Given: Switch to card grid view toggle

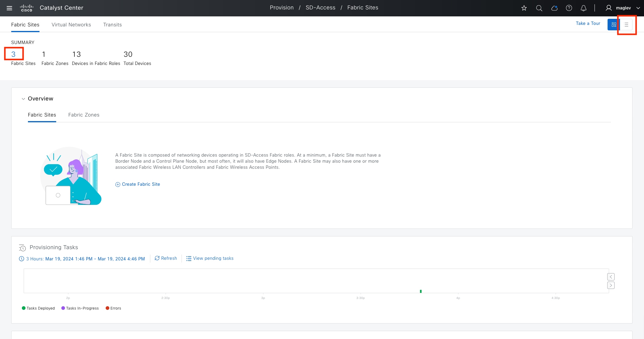Looking at the screenshot, I should pos(614,25).
